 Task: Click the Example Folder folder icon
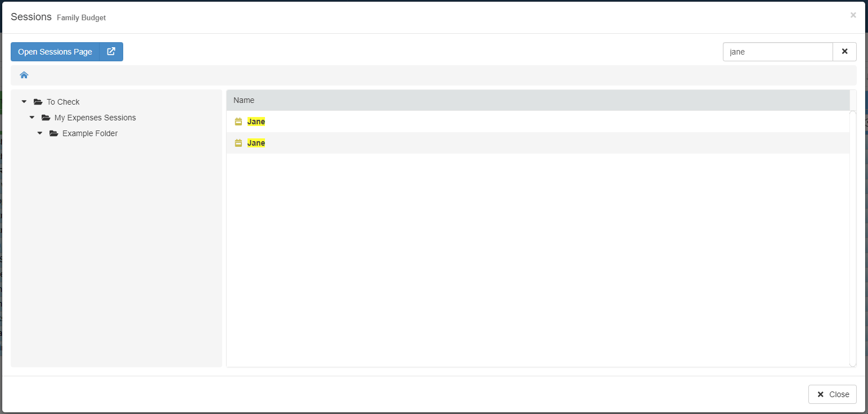coord(54,133)
